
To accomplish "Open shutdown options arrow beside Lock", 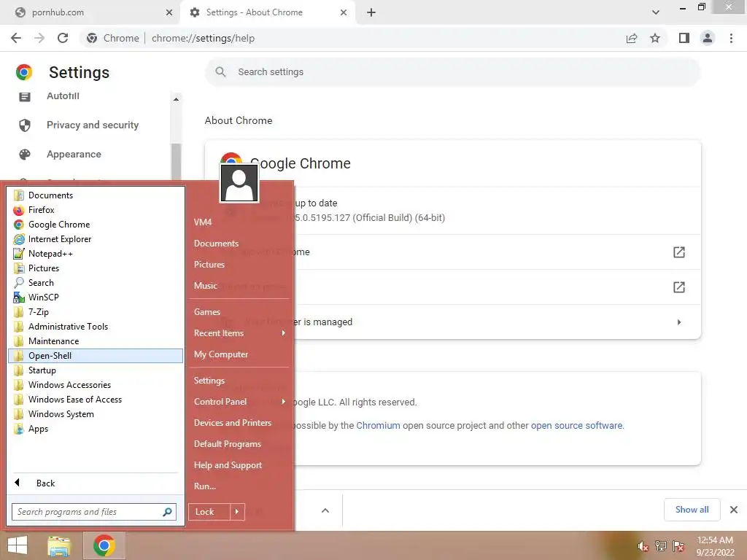I will (x=237, y=512).
